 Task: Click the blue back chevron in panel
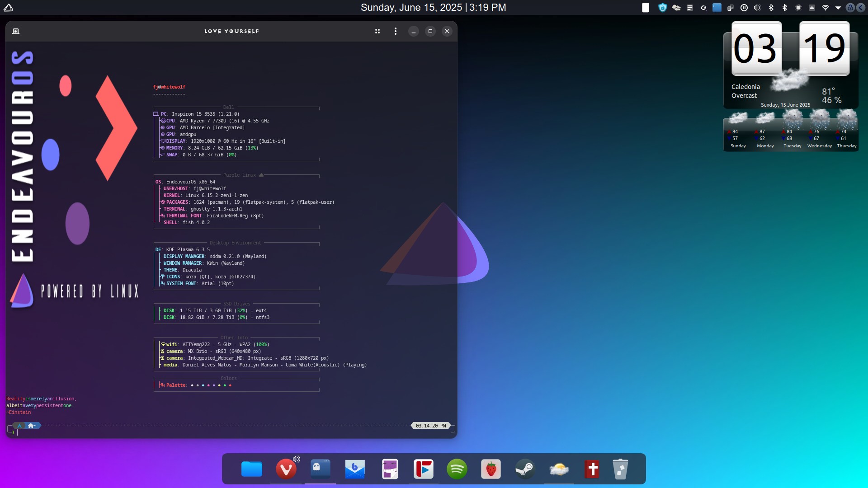861,8
